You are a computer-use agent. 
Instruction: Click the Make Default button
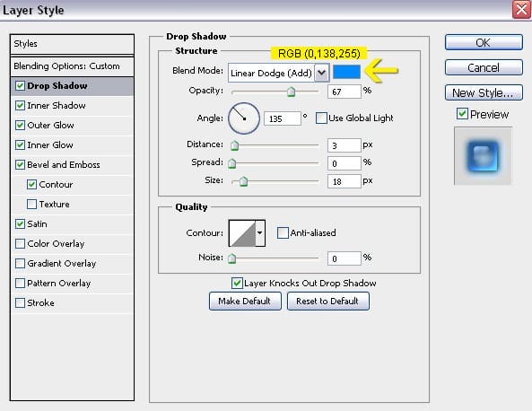(245, 301)
